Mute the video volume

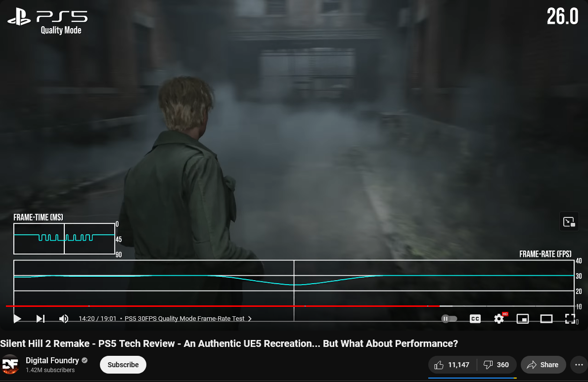(64, 319)
